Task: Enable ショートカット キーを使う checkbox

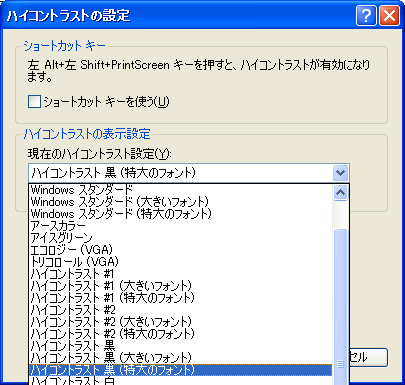Action: pos(34,102)
